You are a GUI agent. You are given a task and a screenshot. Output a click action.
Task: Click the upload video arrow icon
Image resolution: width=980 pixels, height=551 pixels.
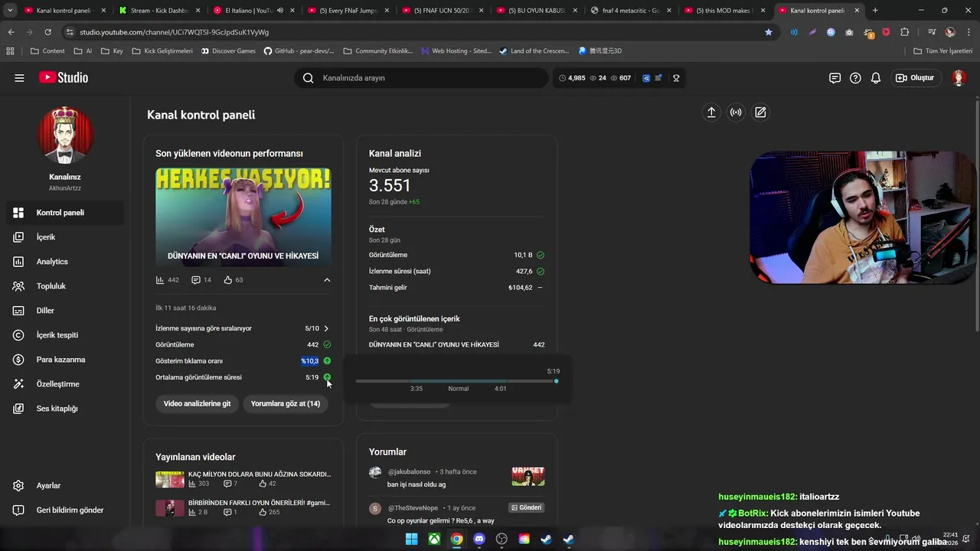point(711,112)
